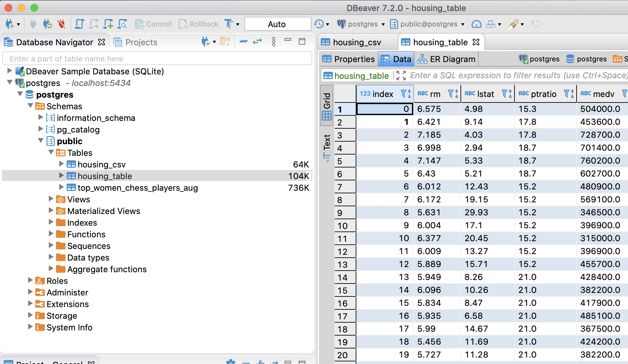Toggle Auto commit mode field
Viewport: 628px width, 364px height.
[277, 24]
